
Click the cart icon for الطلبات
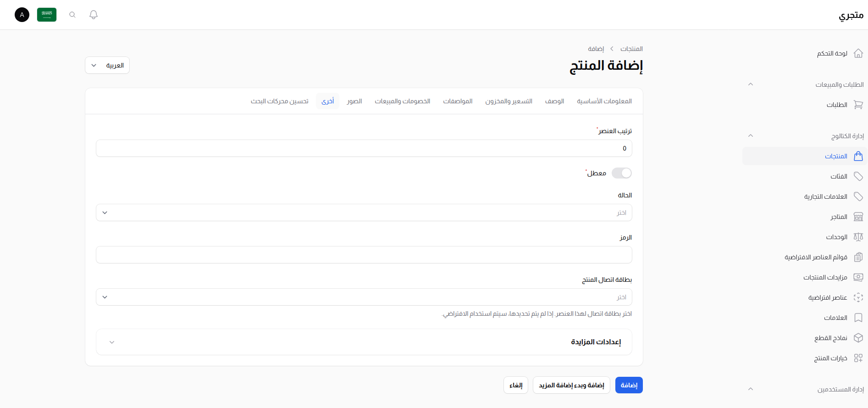(858, 105)
